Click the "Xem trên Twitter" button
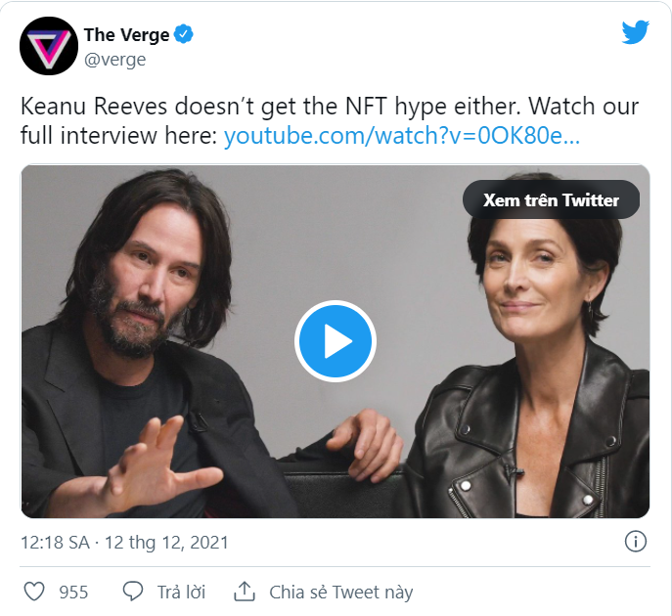Viewport: 672px width, 616px height. point(551,200)
